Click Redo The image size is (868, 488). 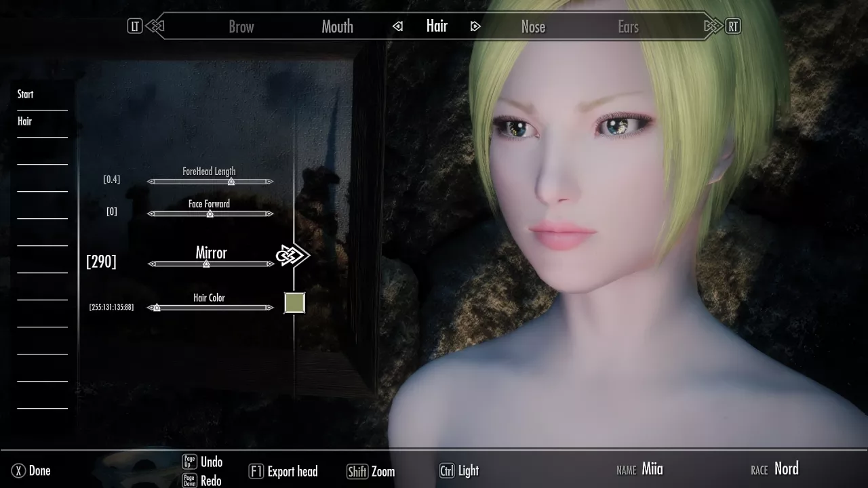(211, 481)
